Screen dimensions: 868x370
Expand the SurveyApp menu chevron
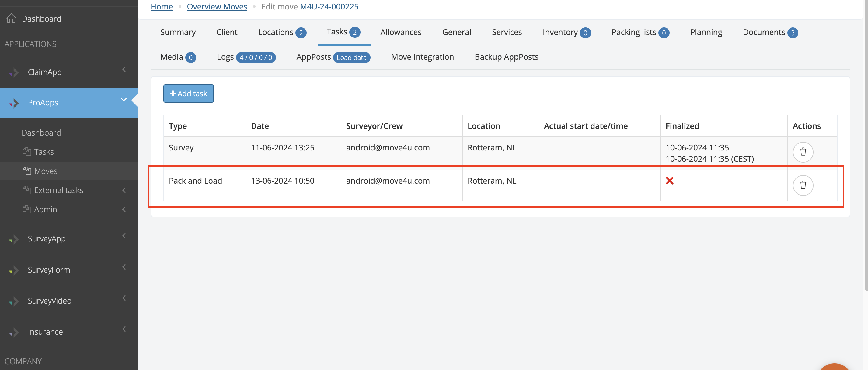(x=124, y=236)
